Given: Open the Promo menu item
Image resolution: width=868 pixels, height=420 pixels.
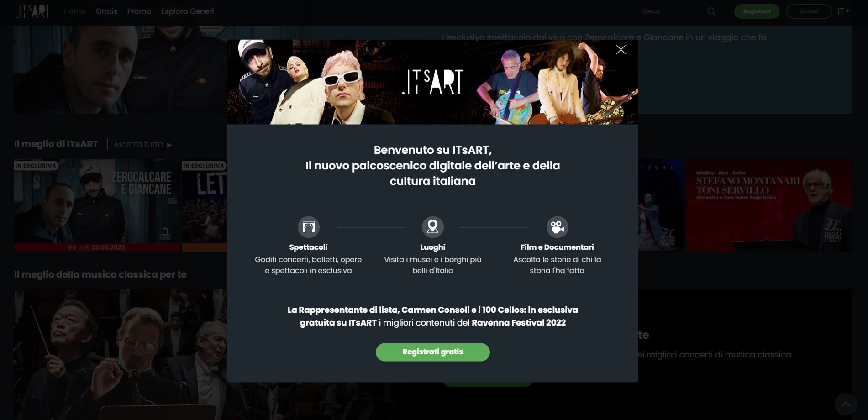Looking at the screenshot, I should tap(139, 11).
